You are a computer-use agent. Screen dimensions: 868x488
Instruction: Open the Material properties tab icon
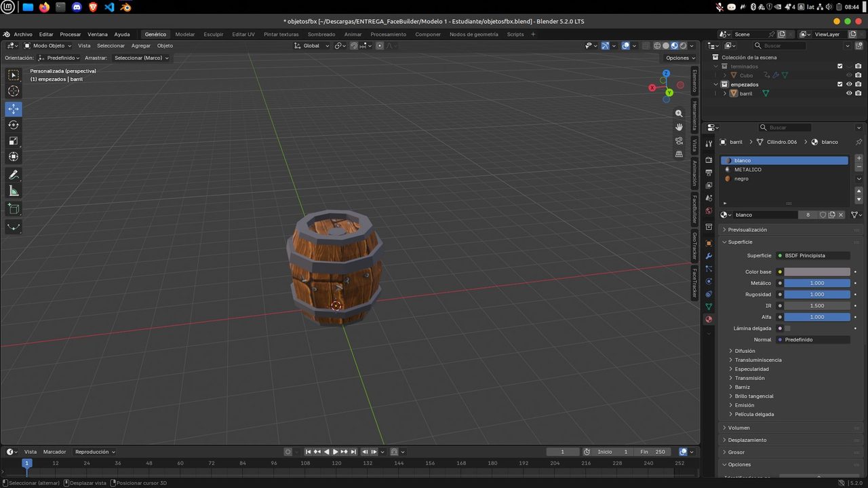click(x=709, y=319)
